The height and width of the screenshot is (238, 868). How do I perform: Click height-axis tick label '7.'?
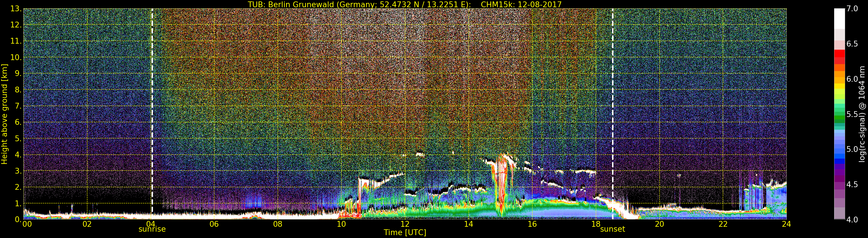(19, 106)
